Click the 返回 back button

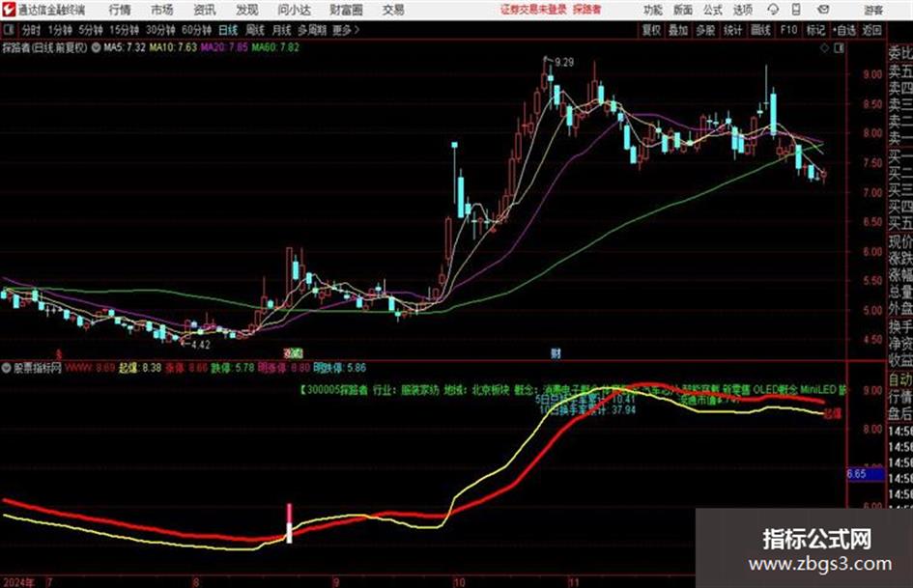tap(871, 30)
